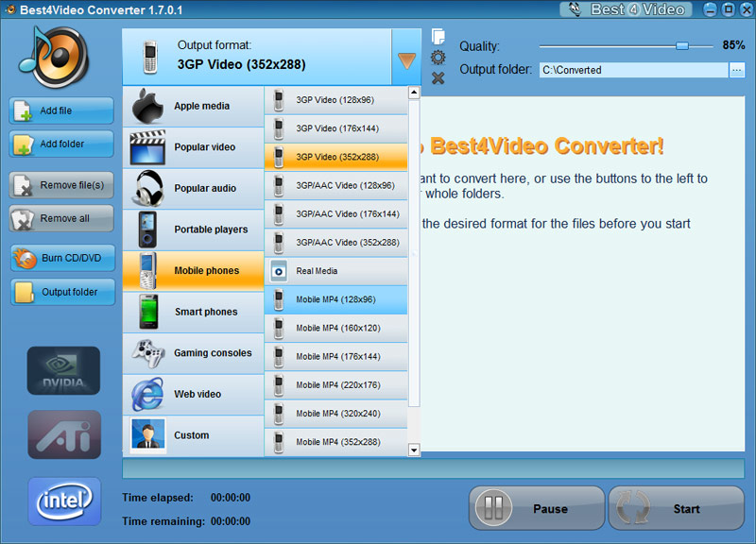This screenshot has height=544, width=756.
Task: Click the format list scroll down arrow
Action: tap(414, 450)
